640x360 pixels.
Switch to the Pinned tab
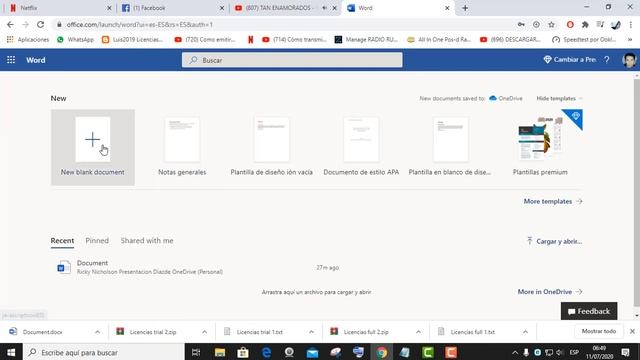[x=97, y=241]
